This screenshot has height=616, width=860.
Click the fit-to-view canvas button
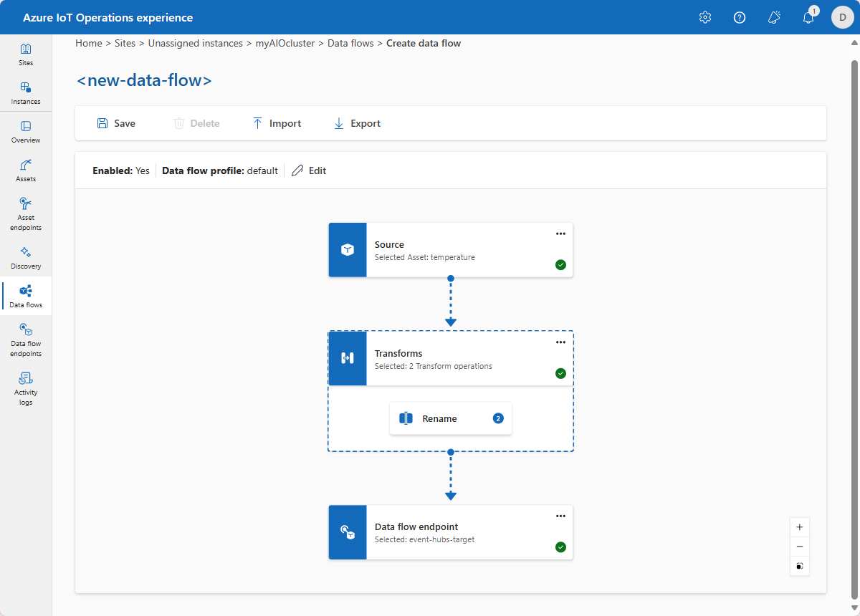pos(800,566)
